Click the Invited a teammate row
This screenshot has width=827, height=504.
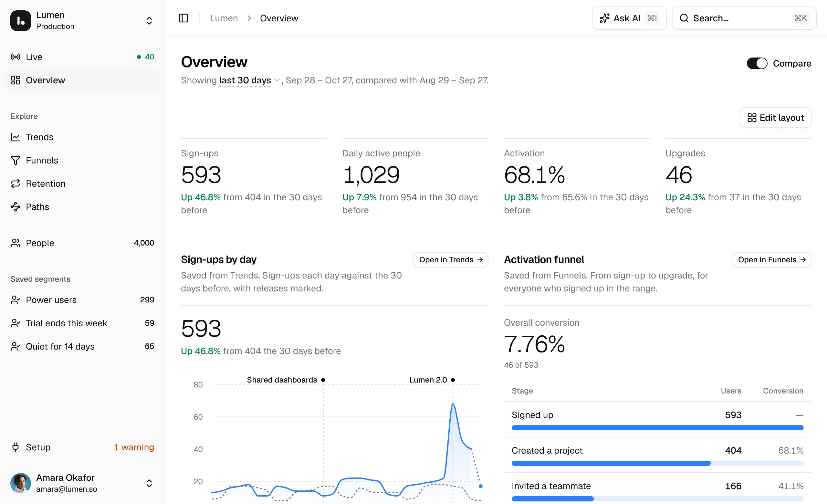click(x=657, y=489)
